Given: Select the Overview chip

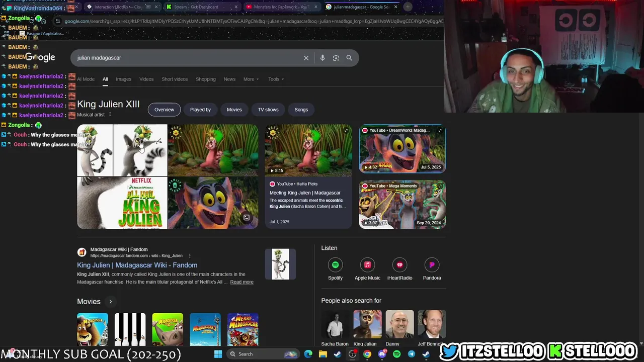Looking at the screenshot, I should click(x=164, y=110).
